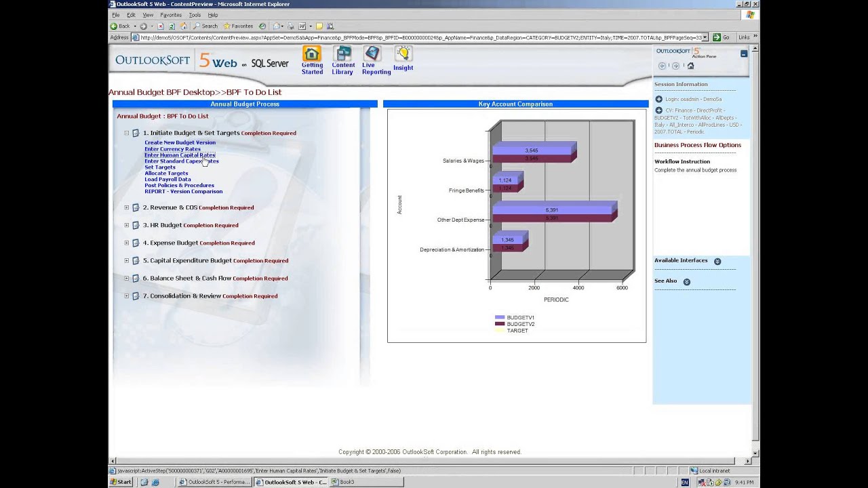Switch to Book3 Excel taskbar item
The height and width of the screenshot is (488, 868).
coord(366,482)
